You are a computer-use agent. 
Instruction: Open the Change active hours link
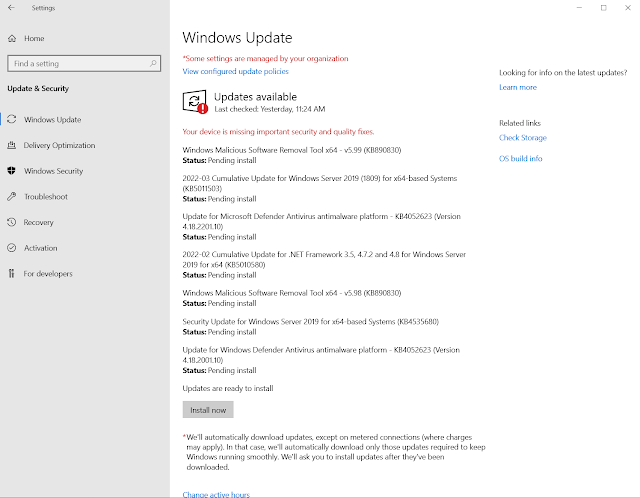point(216,494)
